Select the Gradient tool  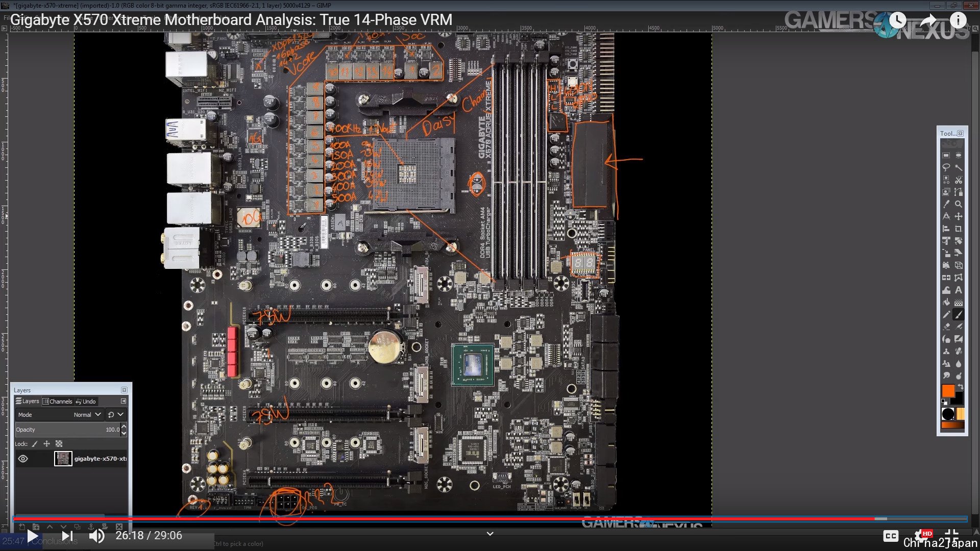pos(959,302)
